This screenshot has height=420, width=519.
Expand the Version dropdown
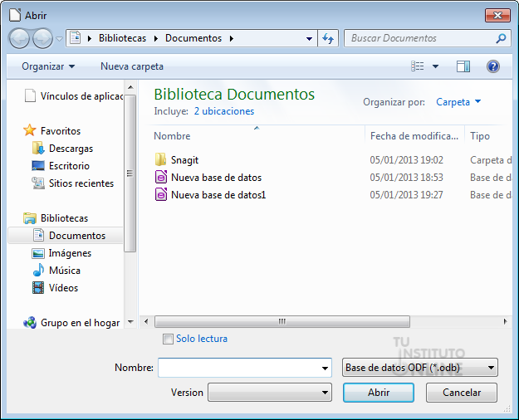point(269,393)
